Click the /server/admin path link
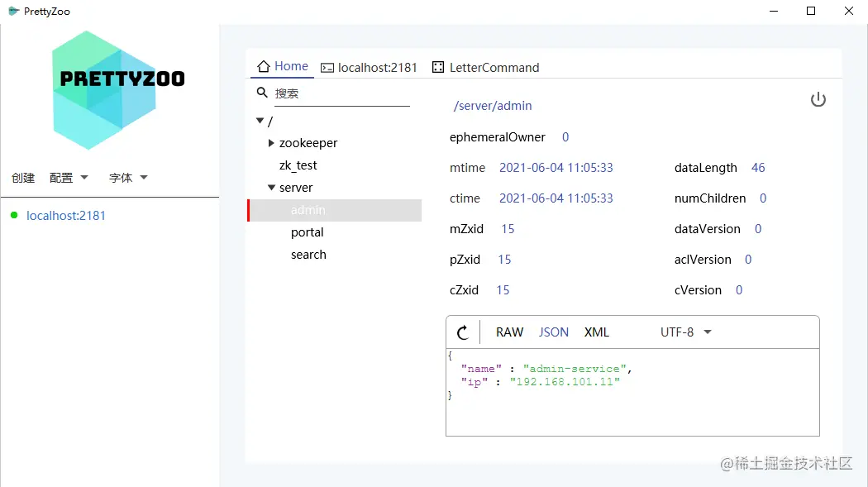This screenshot has width=868, height=487. pyautogui.click(x=493, y=106)
